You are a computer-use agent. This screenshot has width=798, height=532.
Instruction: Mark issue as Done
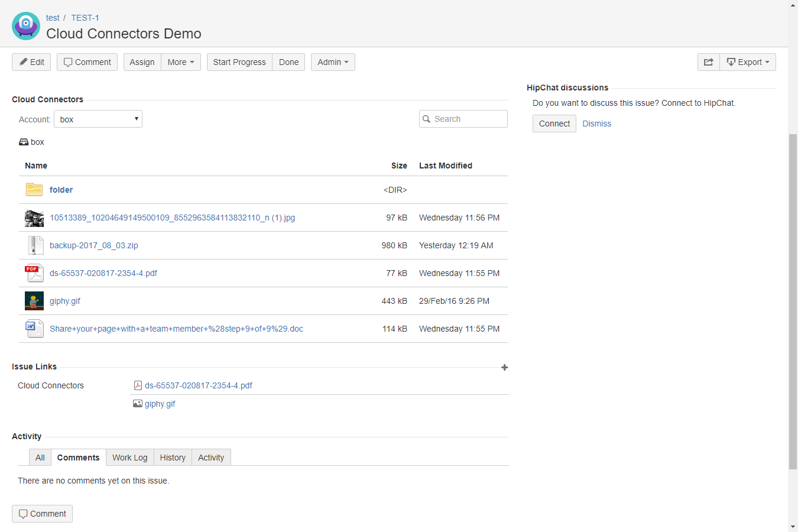(288, 62)
